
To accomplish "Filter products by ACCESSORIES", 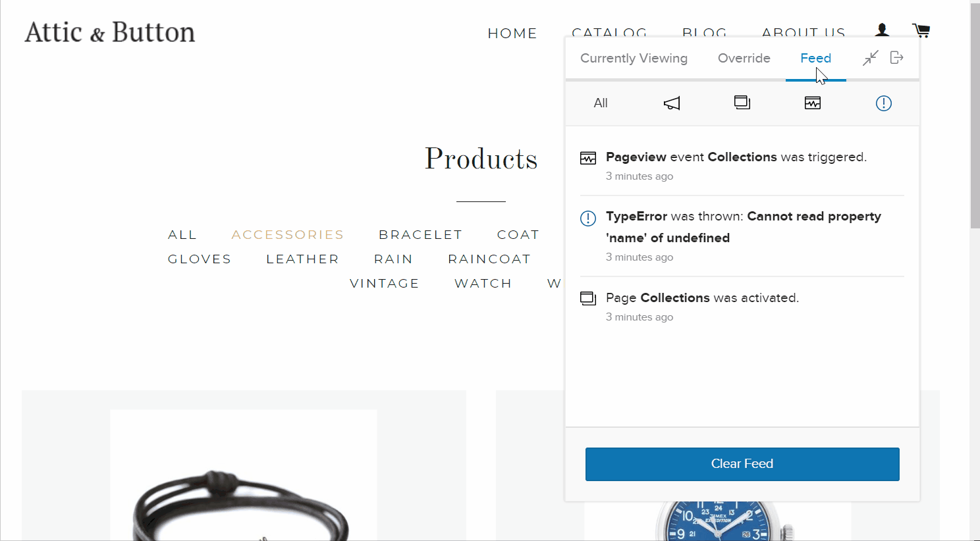I will coord(288,235).
